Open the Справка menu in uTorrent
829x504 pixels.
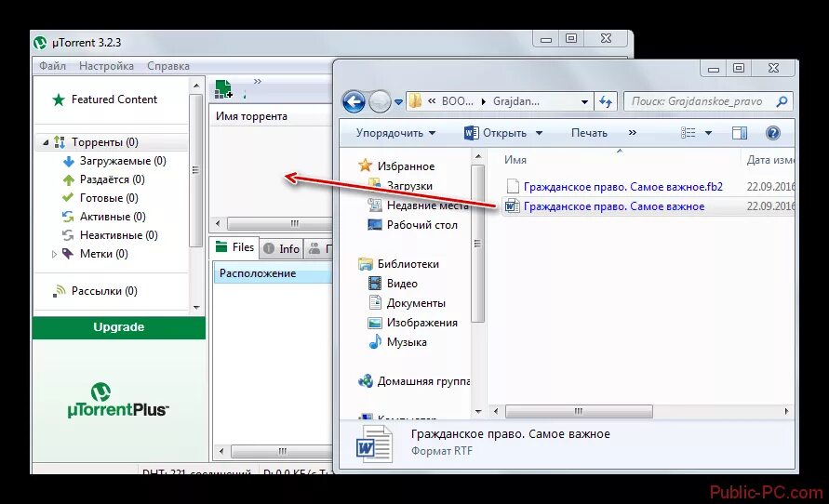pyautogui.click(x=168, y=66)
